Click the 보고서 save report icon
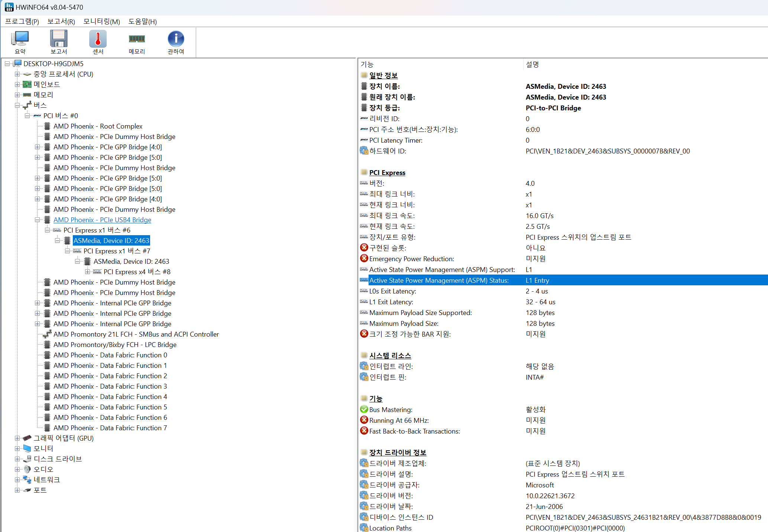 (x=59, y=39)
